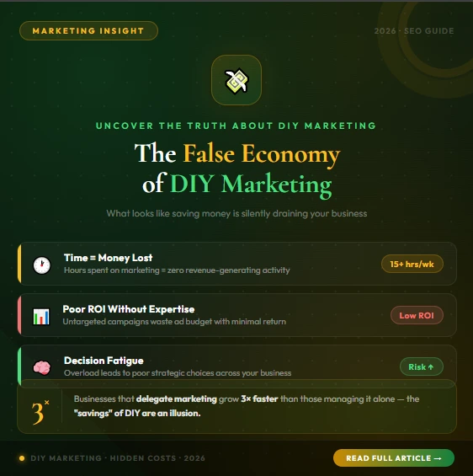Screen dimensions: 473x476
Task: Click the Low ROI red badge
Action: [x=417, y=315]
